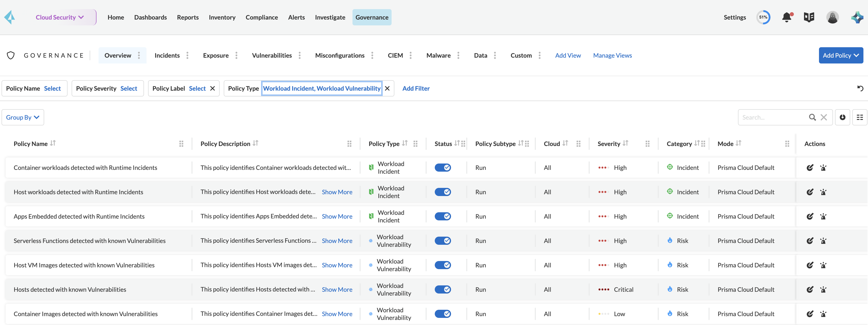Open the Group By dropdown
This screenshot has height=325, width=868.
click(x=23, y=117)
